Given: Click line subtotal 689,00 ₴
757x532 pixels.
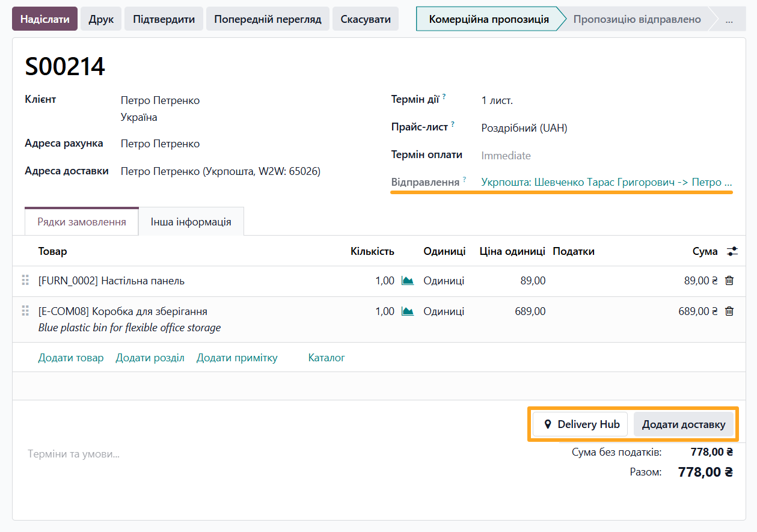Looking at the screenshot, I should pos(698,311).
